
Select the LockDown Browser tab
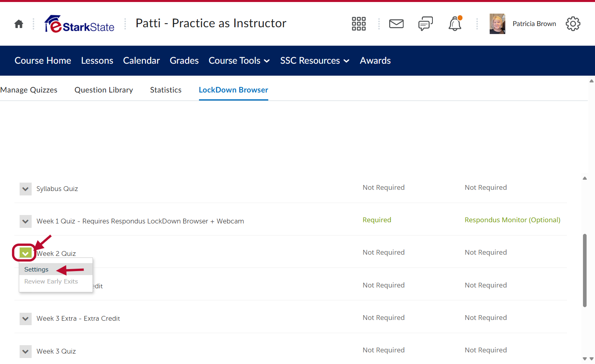click(233, 90)
